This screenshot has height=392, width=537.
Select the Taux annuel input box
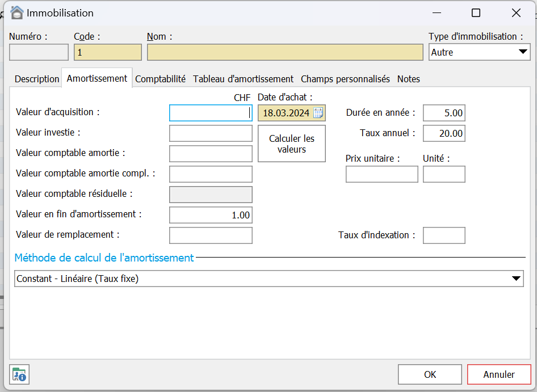click(x=444, y=134)
